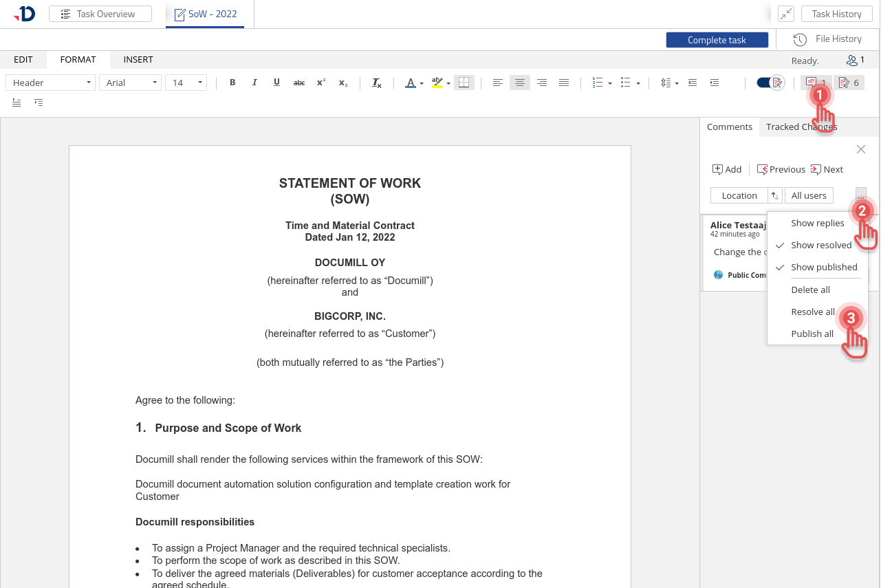The image size is (881, 588).
Task: Open the font size 14 dropdown
Action: click(x=186, y=83)
